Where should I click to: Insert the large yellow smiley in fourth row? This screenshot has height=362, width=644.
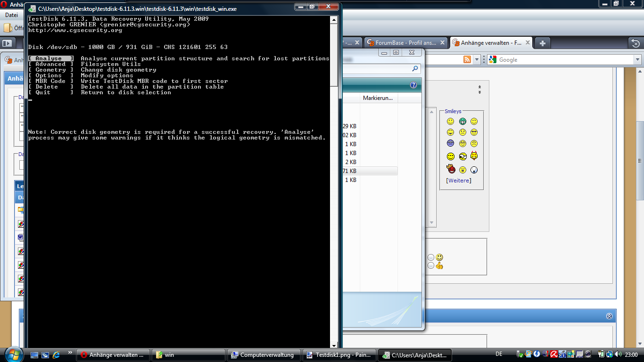(x=451, y=156)
